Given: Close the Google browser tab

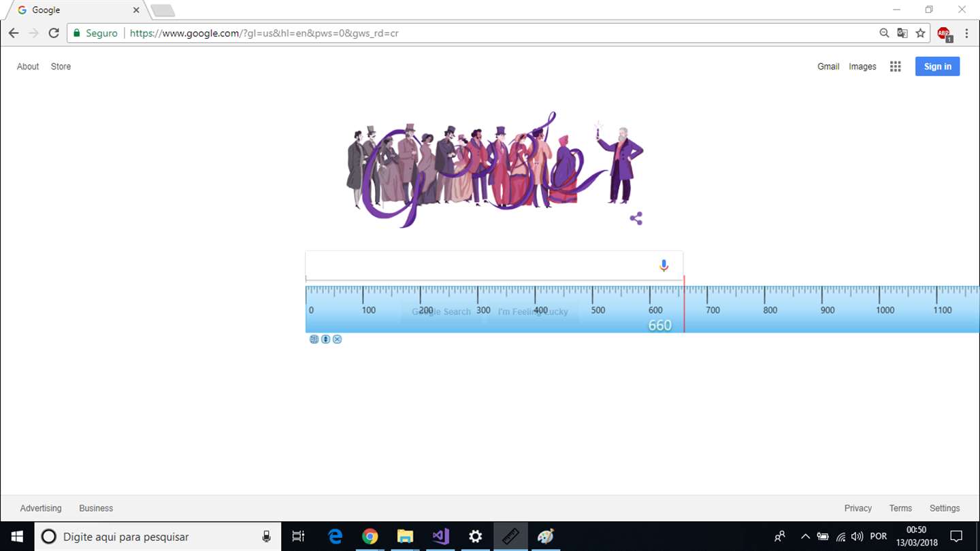Looking at the screenshot, I should pos(136,10).
